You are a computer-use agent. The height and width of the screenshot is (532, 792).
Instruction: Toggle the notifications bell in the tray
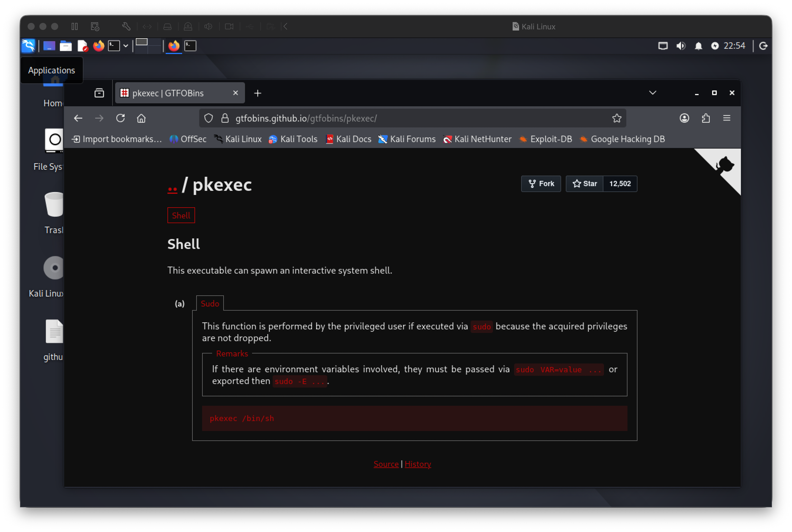pyautogui.click(x=698, y=46)
